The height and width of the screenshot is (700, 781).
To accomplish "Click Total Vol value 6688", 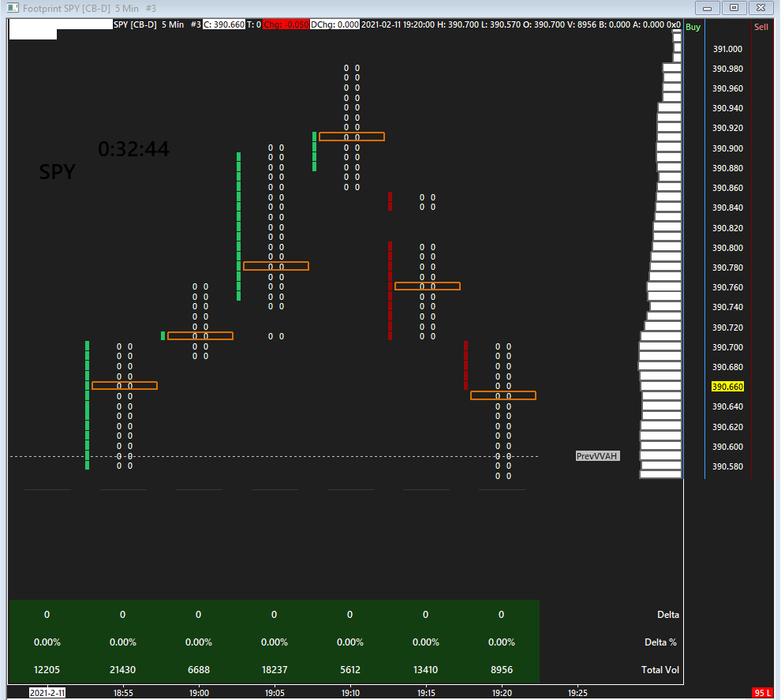I will tap(199, 669).
